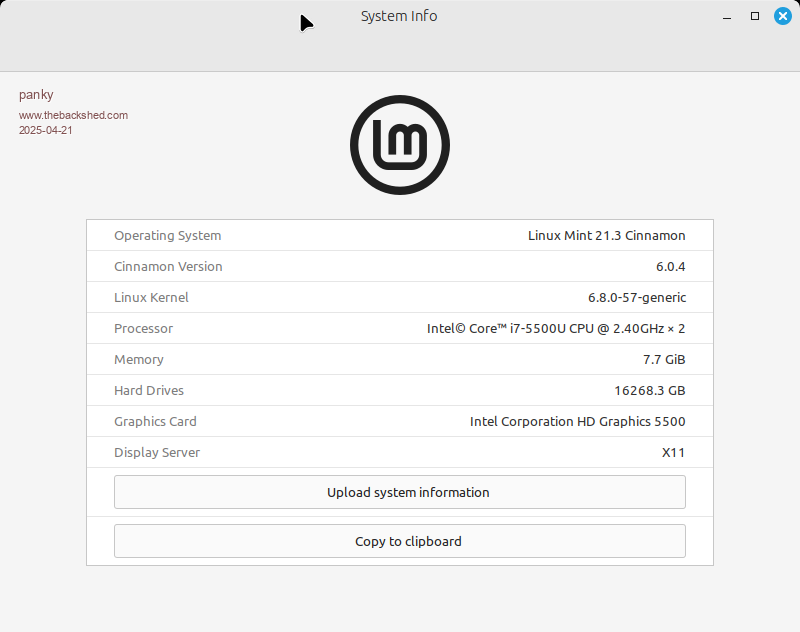Select the Cinnamon Version label
Screen dimensions: 800x632
pos(168,267)
